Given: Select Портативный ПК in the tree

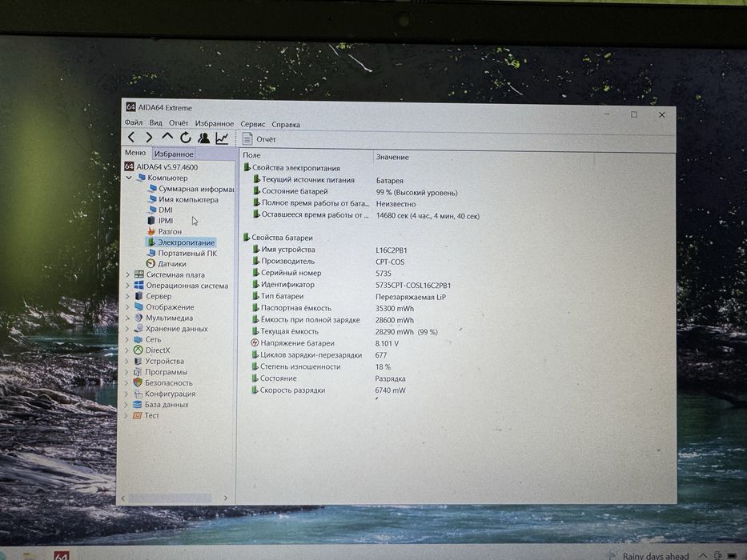Looking at the screenshot, I should tap(182, 253).
